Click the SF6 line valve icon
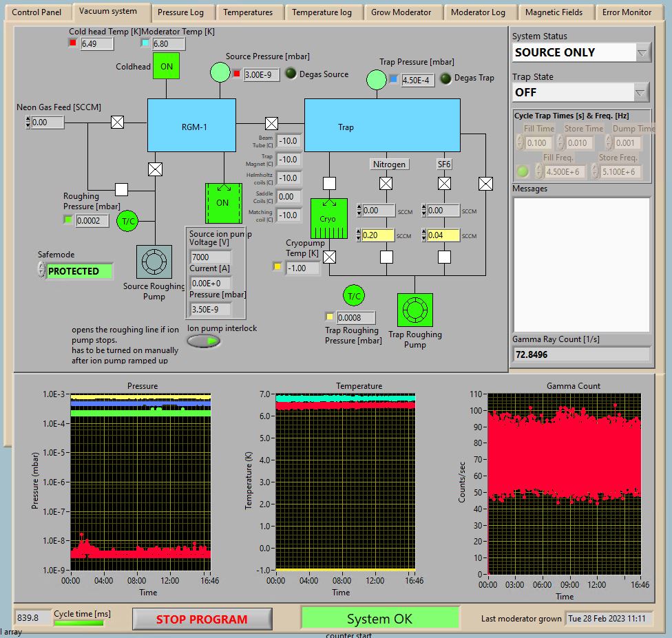 (x=445, y=183)
